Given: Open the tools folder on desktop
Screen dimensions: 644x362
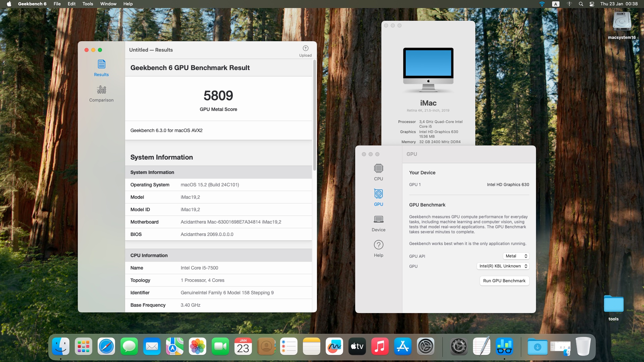Looking at the screenshot, I should click(613, 308).
